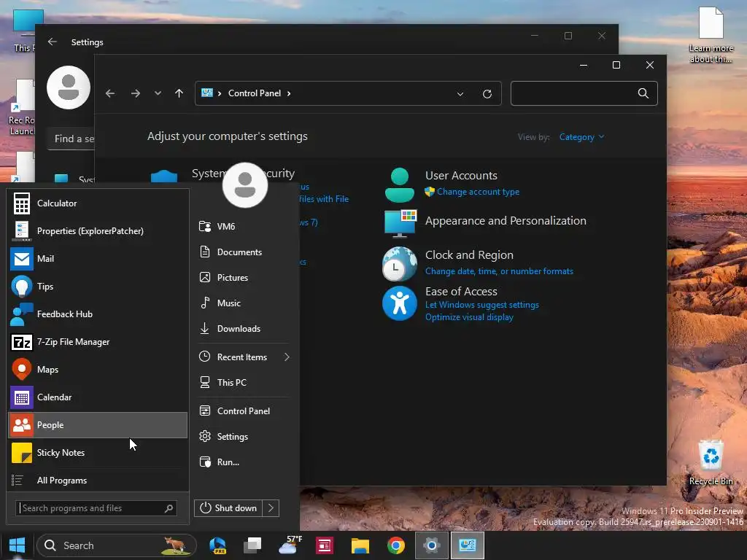The image size is (747, 560).
Task: Open the Maps app
Action: (98, 370)
